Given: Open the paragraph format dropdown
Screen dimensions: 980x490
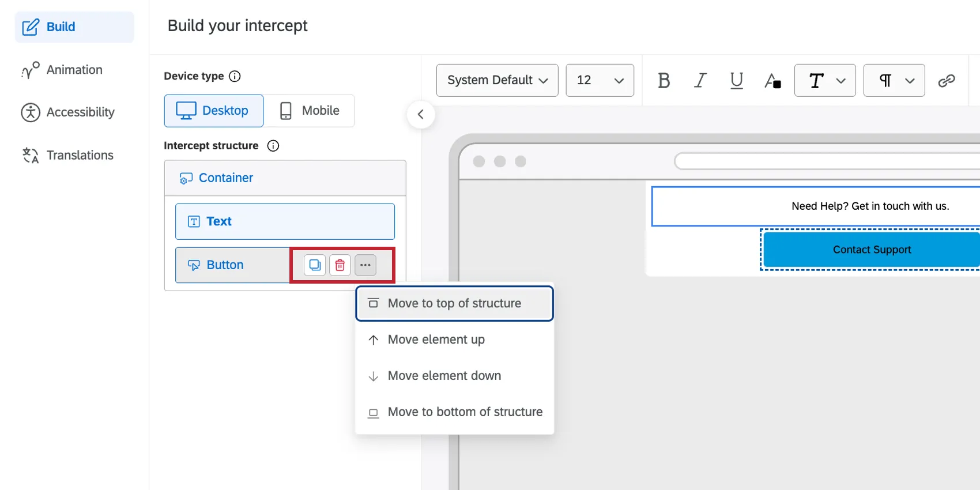Looking at the screenshot, I should (x=894, y=80).
